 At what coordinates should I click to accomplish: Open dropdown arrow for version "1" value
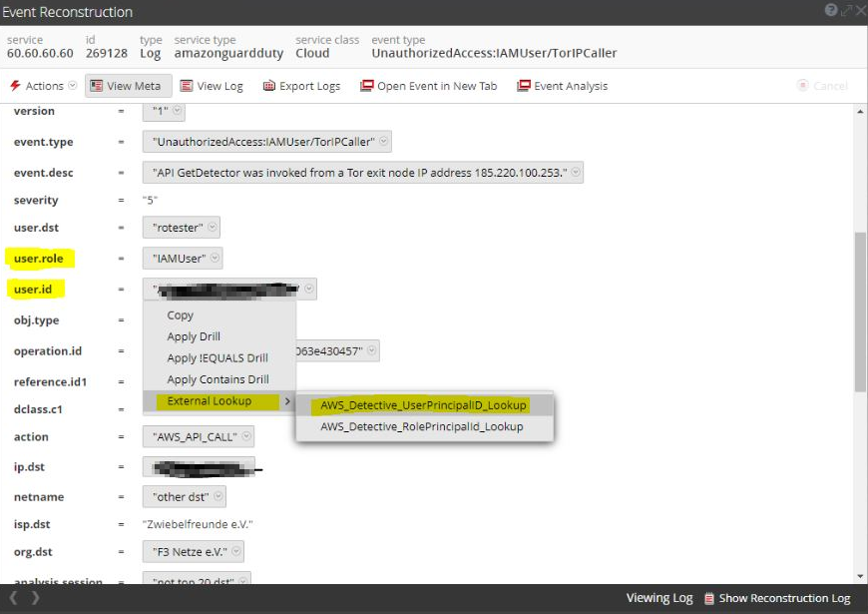pos(178,110)
